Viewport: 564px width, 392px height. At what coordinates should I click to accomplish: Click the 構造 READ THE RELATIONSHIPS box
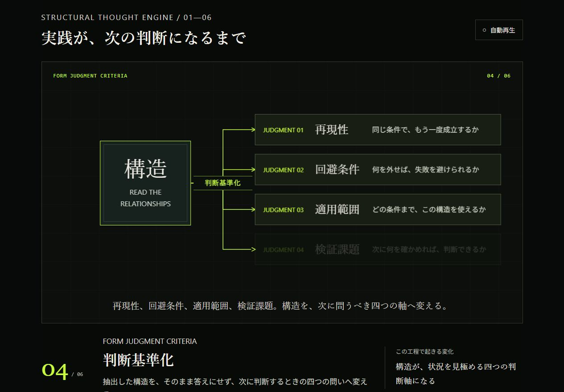coord(145,183)
